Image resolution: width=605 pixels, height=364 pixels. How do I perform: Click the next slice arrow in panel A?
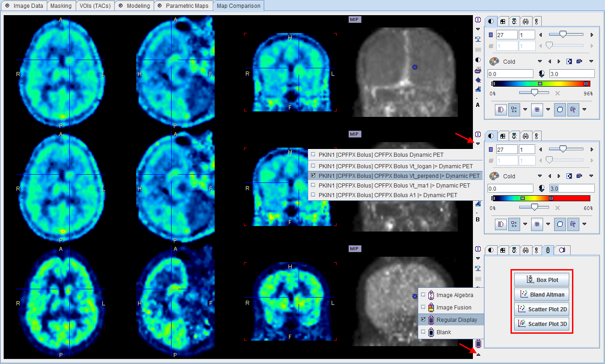click(x=592, y=35)
